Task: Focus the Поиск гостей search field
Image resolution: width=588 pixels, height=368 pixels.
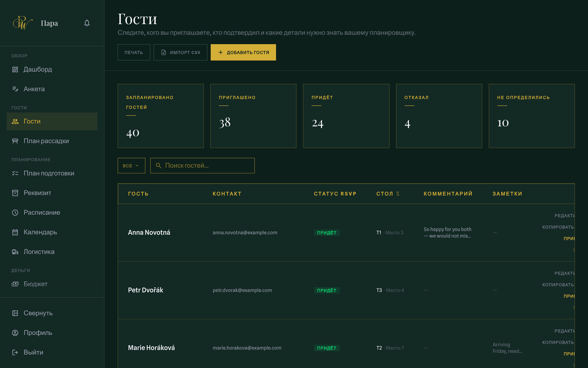Action: click(x=202, y=166)
